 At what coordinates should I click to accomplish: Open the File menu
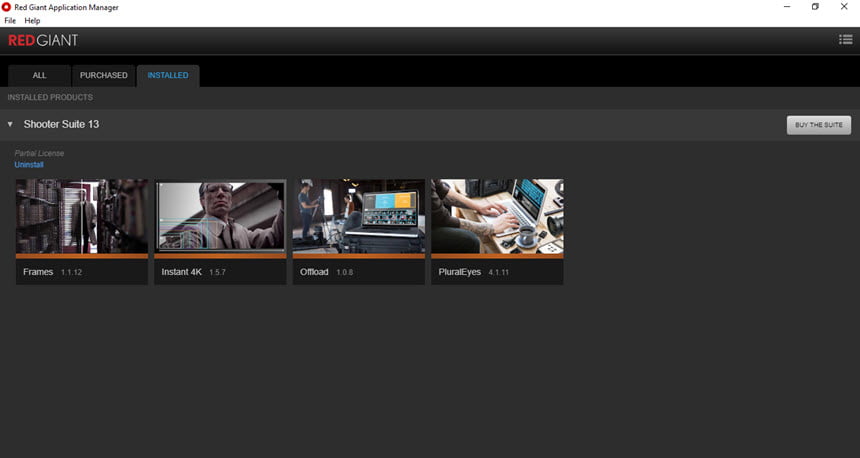point(10,21)
